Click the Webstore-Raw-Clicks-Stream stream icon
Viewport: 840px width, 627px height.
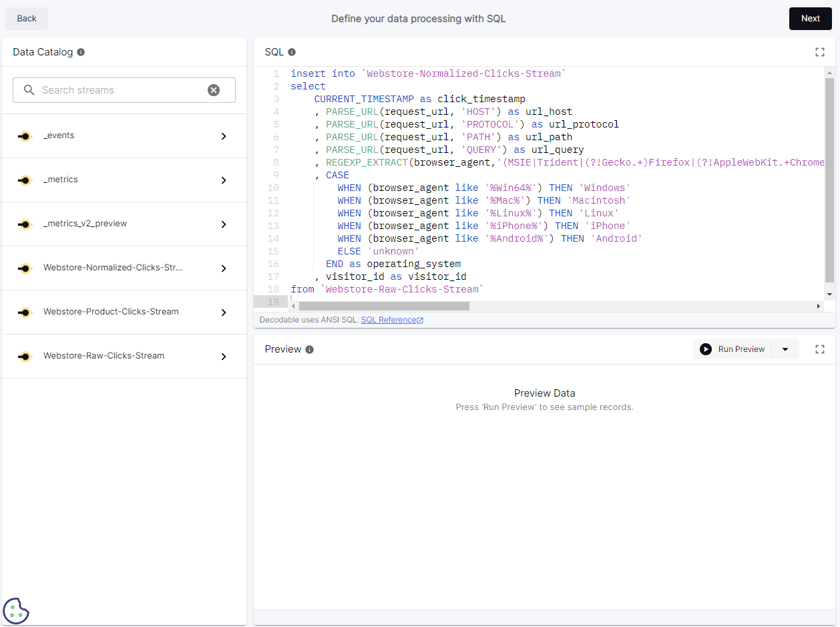point(25,357)
